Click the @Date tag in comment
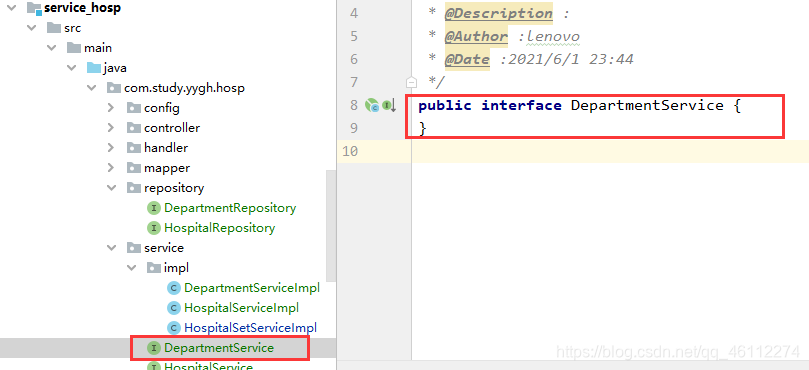The height and width of the screenshot is (370, 809). (467, 60)
